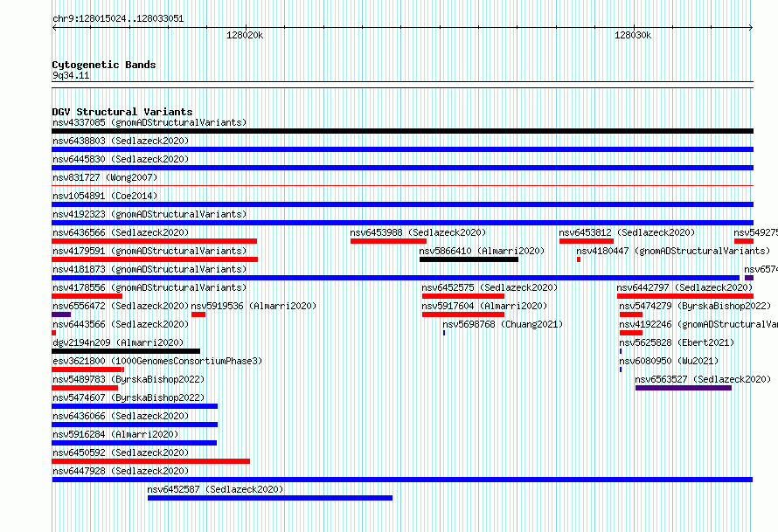Click small red bar below nsv5919536
Image resolution: width=778 pixels, height=532 pixels.
coord(198,314)
